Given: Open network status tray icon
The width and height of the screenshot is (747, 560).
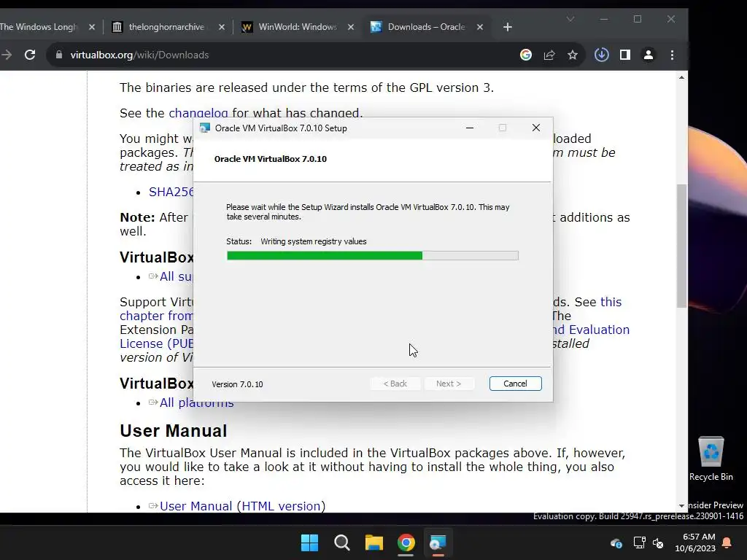Looking at the screenshot, I should tap(639, 542).
